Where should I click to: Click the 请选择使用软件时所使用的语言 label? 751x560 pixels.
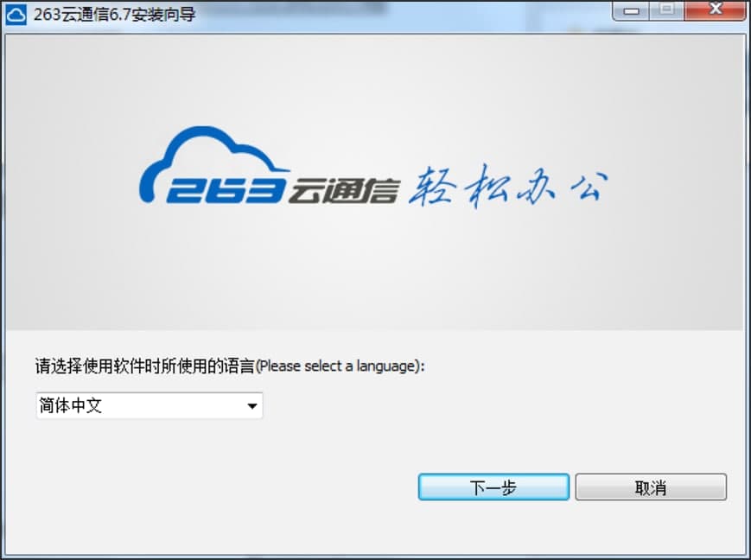(x=144, y=366)
